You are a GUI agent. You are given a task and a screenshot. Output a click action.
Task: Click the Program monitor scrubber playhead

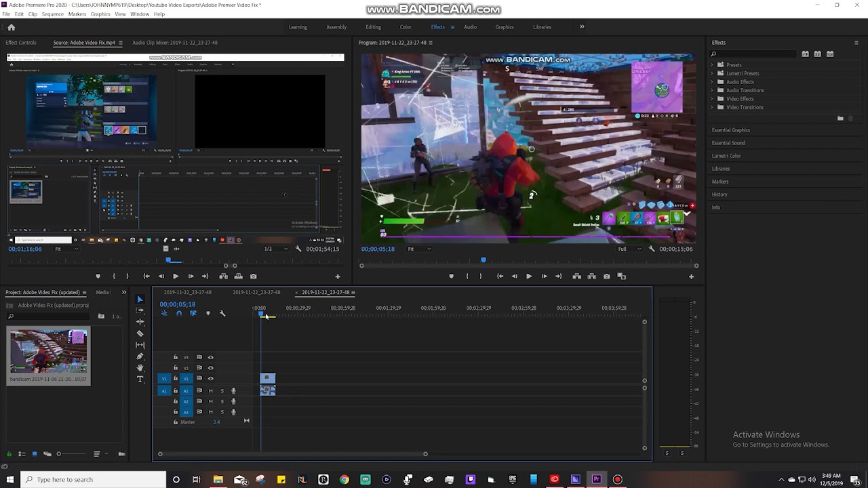click(x=484, y=260)
